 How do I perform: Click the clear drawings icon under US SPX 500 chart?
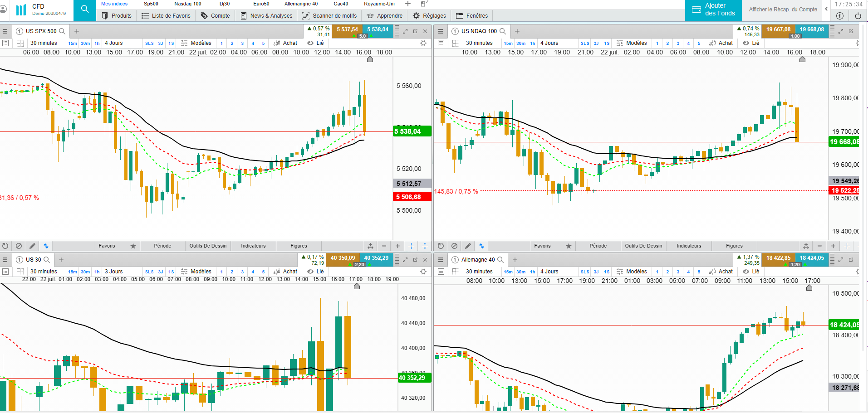pos(19,246)
